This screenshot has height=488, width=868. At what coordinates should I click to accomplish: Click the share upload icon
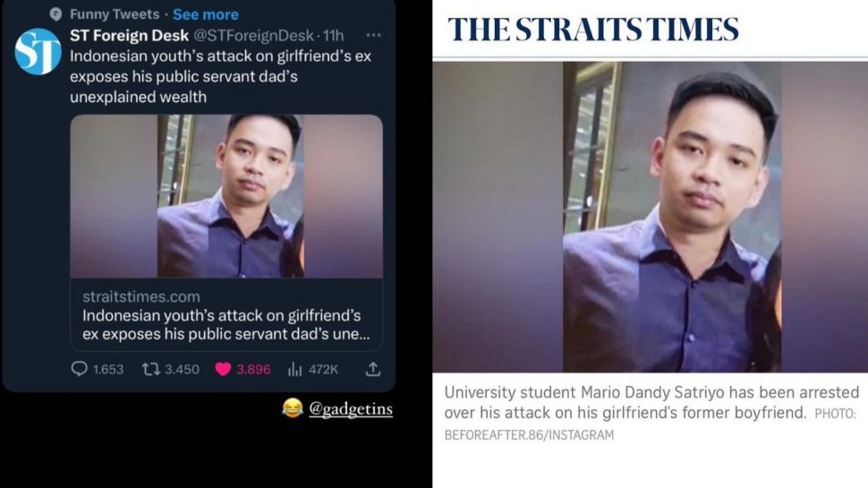coord(373,370)
